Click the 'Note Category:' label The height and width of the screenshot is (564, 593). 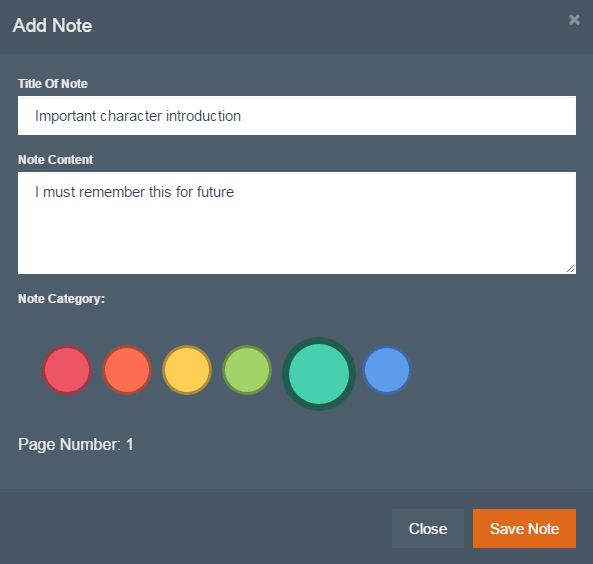[61, 299]
